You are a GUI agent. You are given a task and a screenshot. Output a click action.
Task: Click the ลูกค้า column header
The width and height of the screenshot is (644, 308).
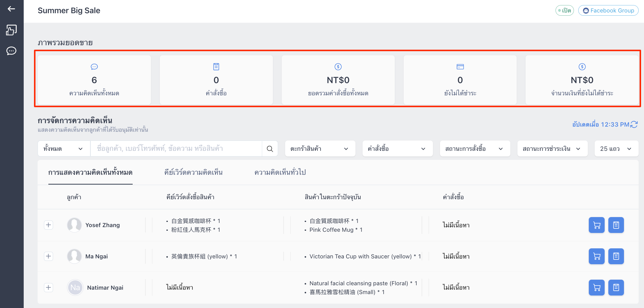point(74,197)
